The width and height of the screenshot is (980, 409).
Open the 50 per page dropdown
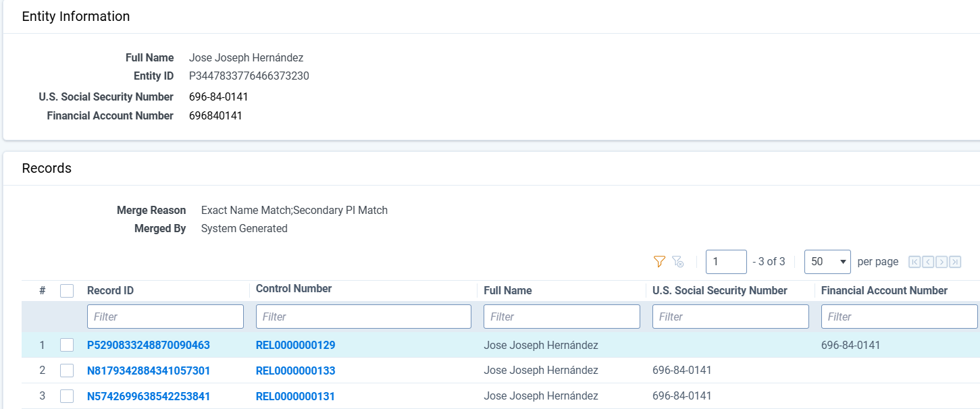coord(827,262)
